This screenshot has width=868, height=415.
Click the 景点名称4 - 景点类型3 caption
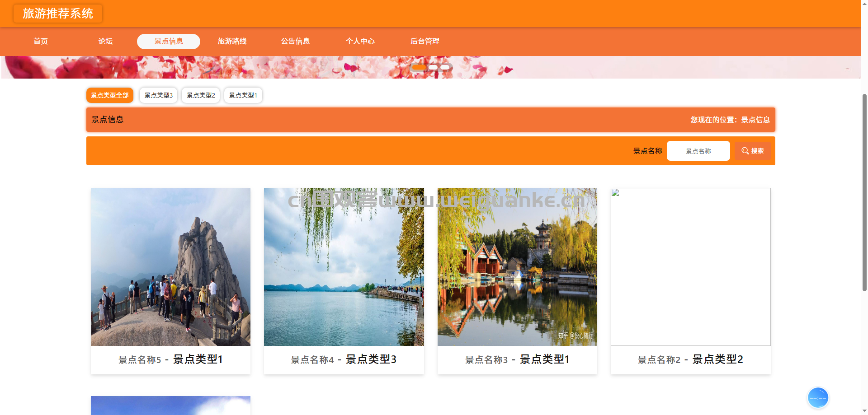(x=344, y=359)
